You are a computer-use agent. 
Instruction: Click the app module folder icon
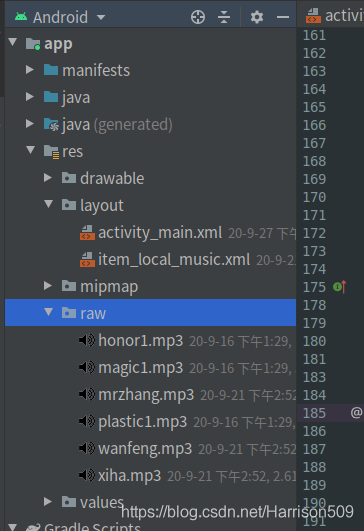[33, 44]
